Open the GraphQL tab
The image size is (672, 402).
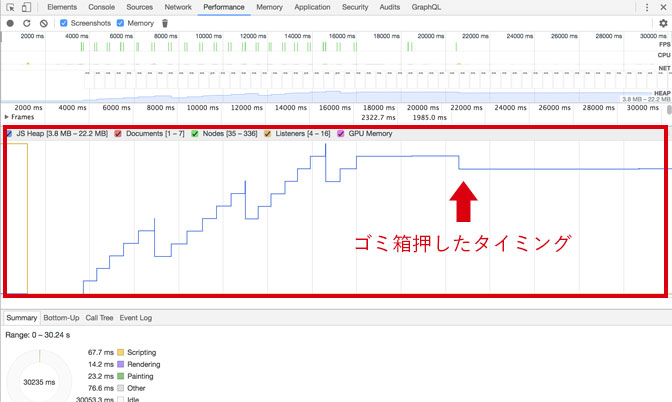[x=426, y=7]
